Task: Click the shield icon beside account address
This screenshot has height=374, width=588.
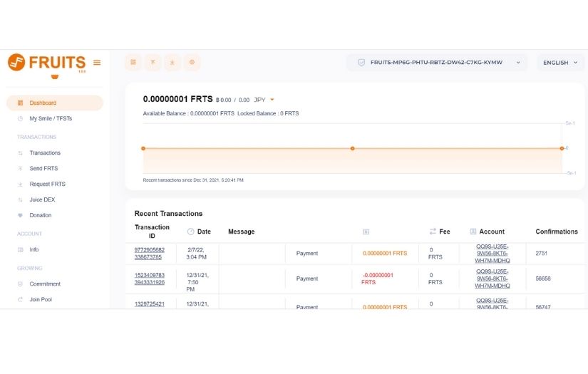Action: 361,63
